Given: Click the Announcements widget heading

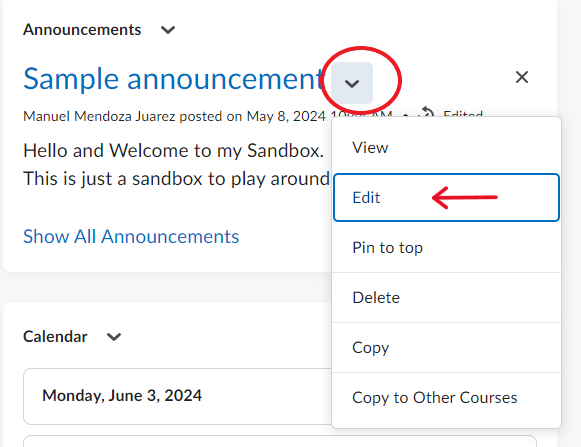Looking at the screenshot, I should [82, 30].
